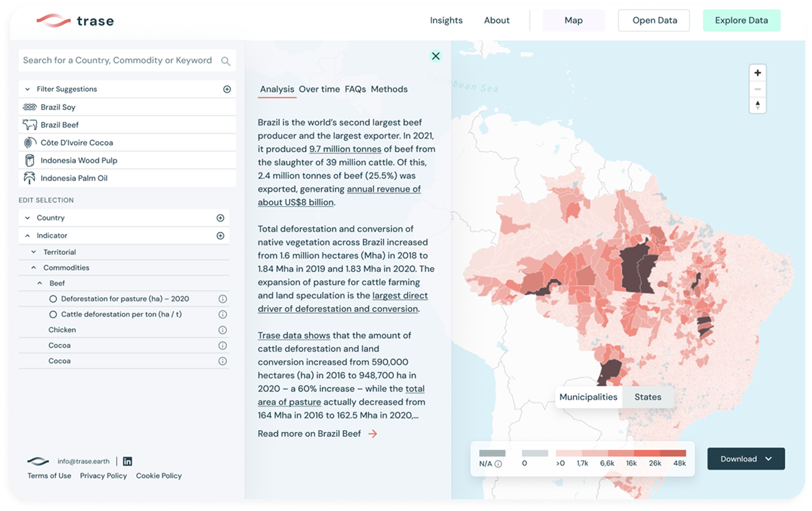Select Deforestation for pasture (ha) – 2020

pos(53,299)
